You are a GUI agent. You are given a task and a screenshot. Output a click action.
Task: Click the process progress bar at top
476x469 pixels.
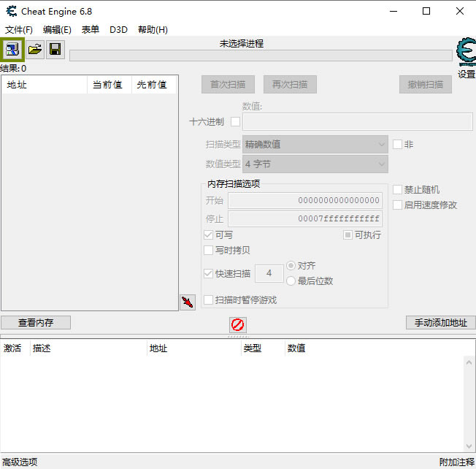pos(260,56)
